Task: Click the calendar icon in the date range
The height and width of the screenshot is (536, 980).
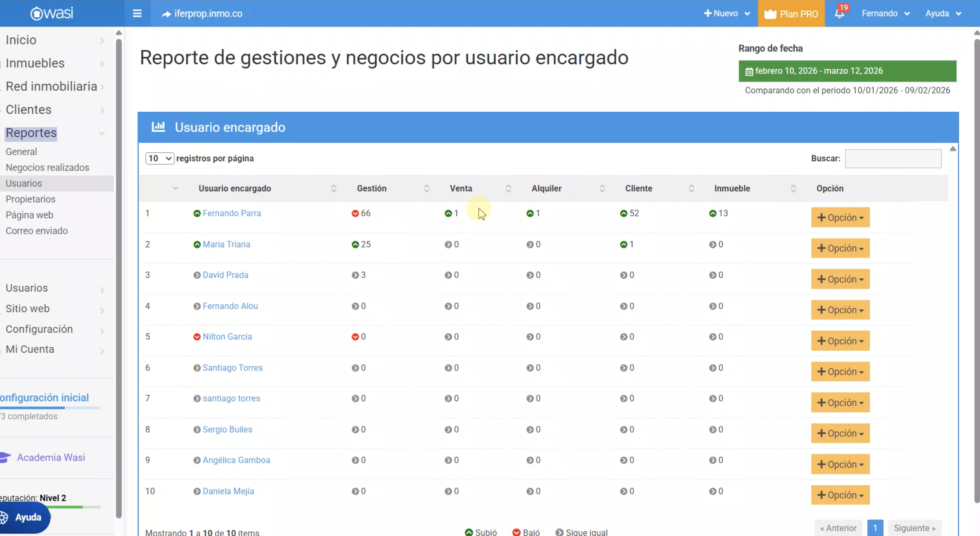Action: pos(749,71)
